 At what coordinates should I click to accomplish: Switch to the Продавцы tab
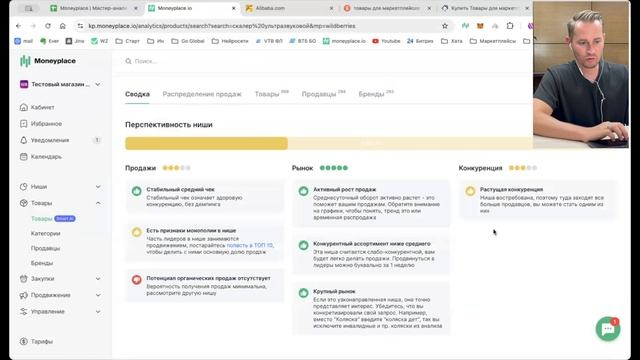[323, 94]
